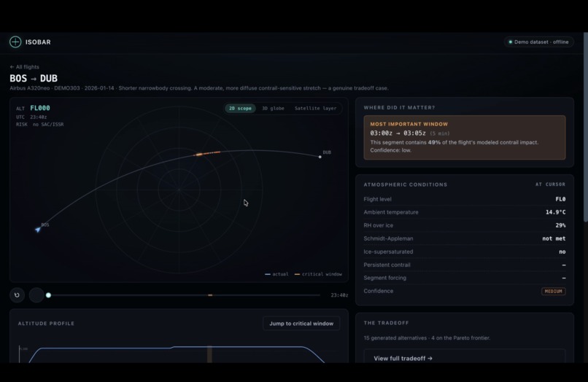
Task: Click Jump to critical window button
Action: point(301,324)
